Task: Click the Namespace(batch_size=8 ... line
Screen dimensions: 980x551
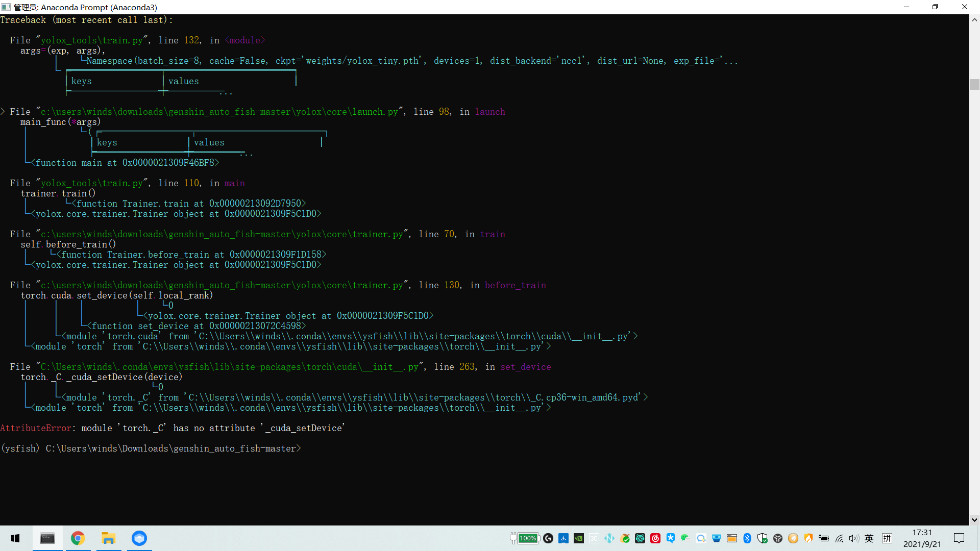Action: click(412, 61)
